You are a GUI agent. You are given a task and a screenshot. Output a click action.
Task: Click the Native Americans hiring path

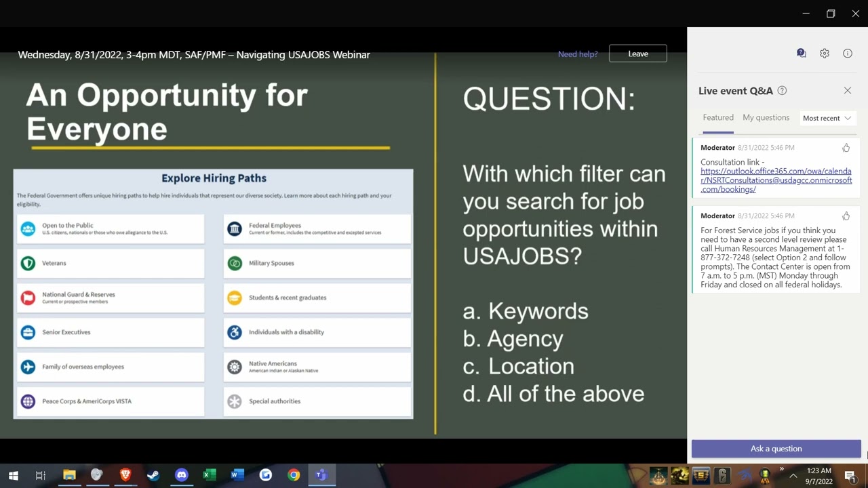click(x=317, y=367)
